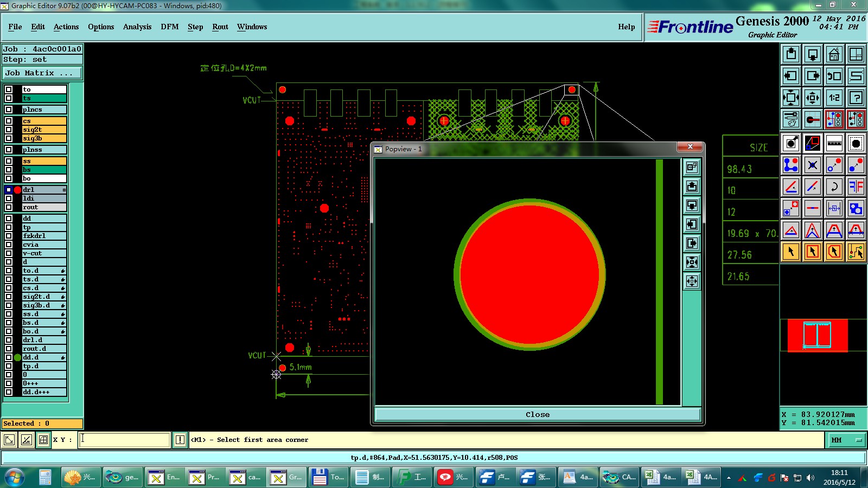The width and height of the screenshot is (868, 488).
Task: Click the large zoom in icon in main toolbar
Action: (x=791, y=98)
